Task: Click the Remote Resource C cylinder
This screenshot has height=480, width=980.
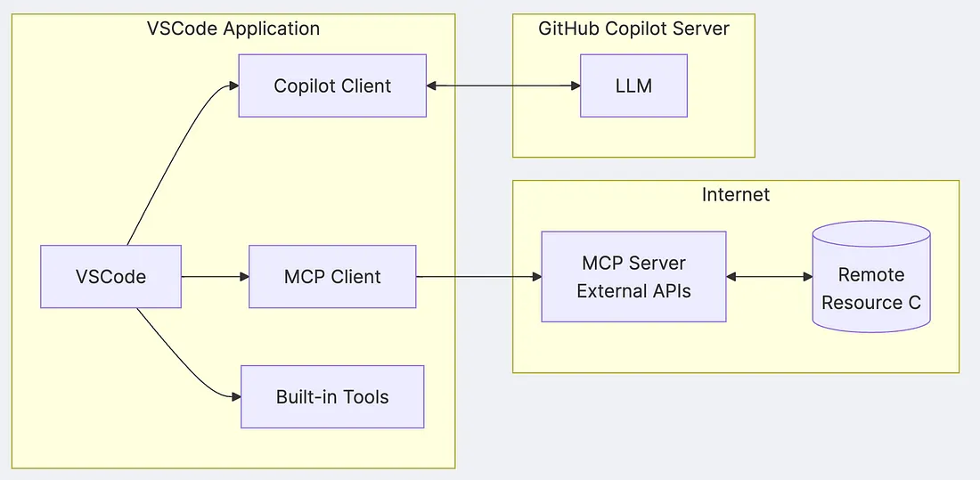Action: click(871, 274)
